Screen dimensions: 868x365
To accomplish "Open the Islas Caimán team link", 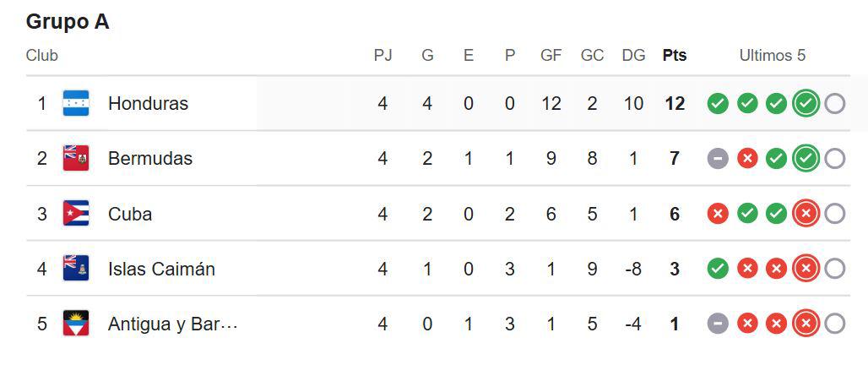I will [x=161, y=269].
